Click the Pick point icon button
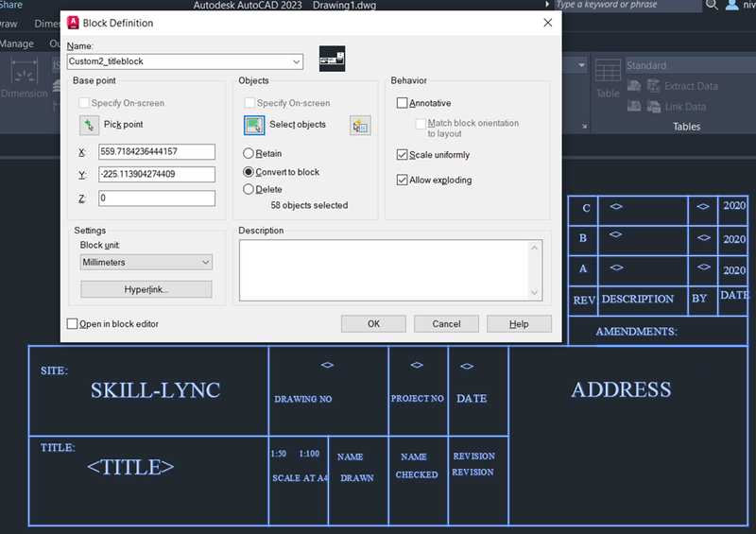The image size is (756, 534). 89,125
